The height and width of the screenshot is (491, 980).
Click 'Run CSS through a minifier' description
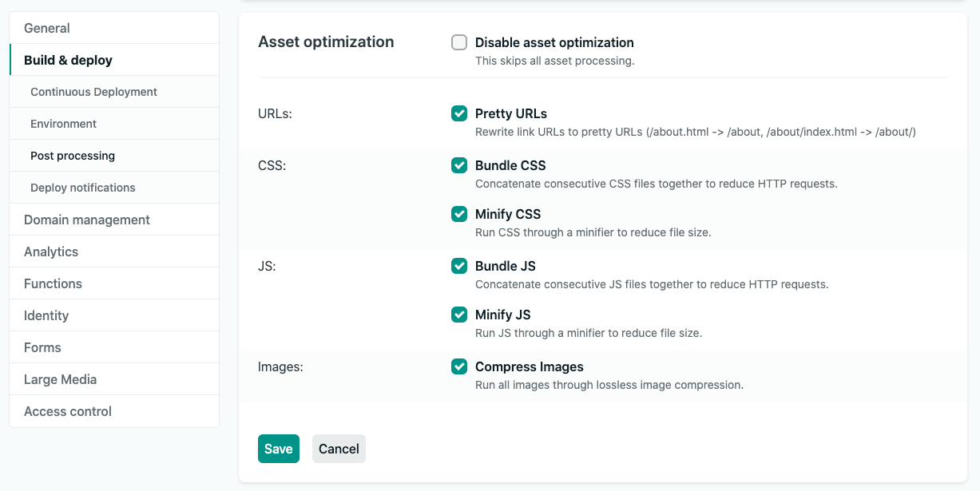tap(593, 233)
